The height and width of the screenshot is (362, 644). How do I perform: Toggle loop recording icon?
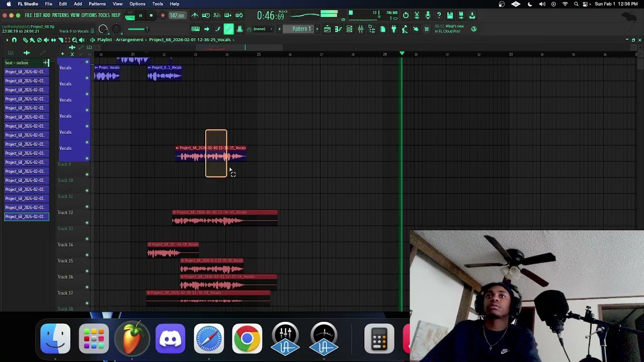pyautogui.click(x=239, y=16)
